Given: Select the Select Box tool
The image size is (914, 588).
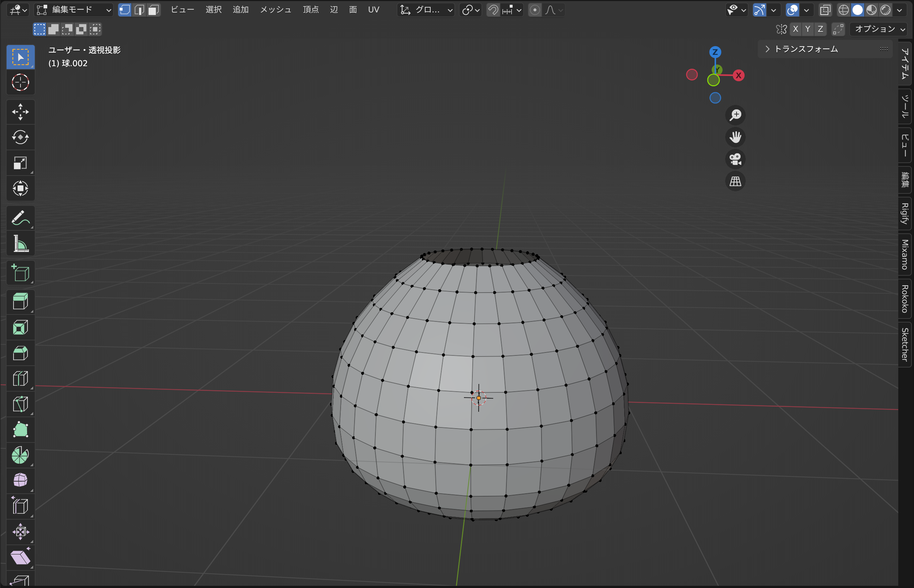Looking at the screenshot, I should (x=20, y=57).
